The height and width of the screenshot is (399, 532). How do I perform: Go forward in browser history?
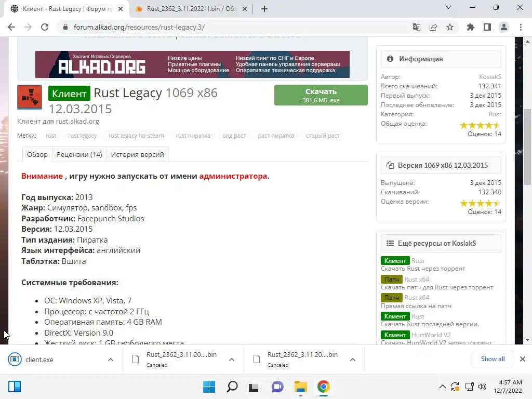tap(28, 27)
